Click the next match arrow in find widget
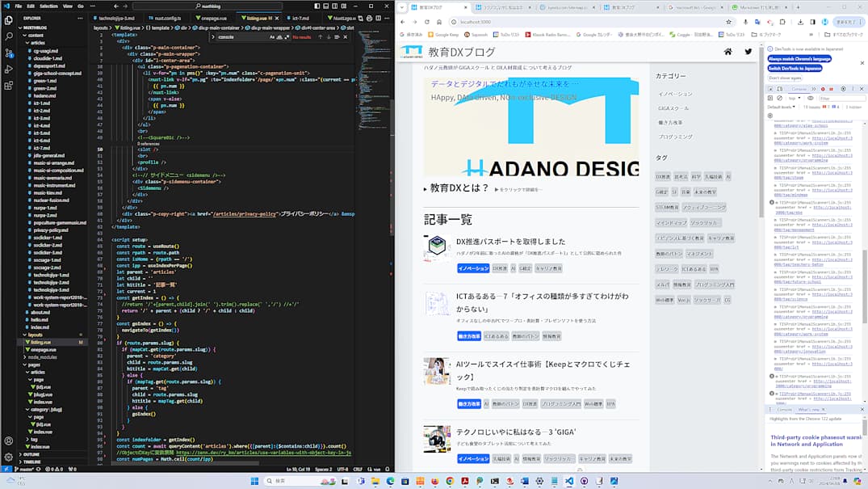This screenshot has width=868, height=489. click(329, 37)
